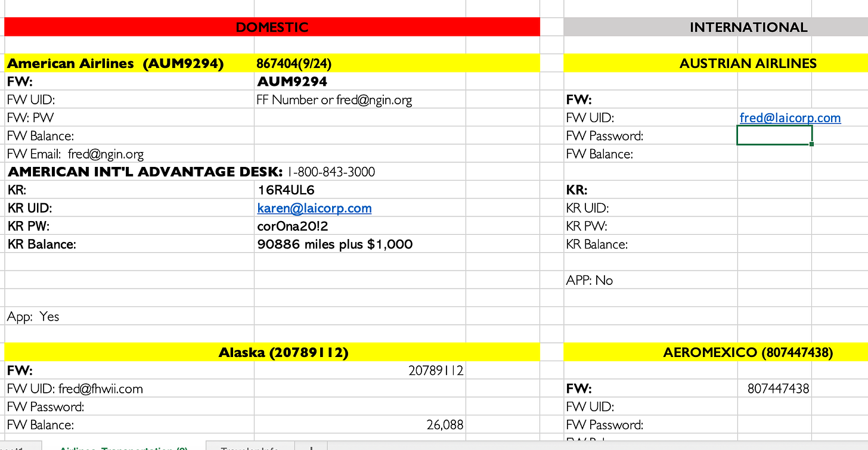The image size is (868, 450).
Task: Select the empty Austrian FW Password cell
Action: click(774, 135)
